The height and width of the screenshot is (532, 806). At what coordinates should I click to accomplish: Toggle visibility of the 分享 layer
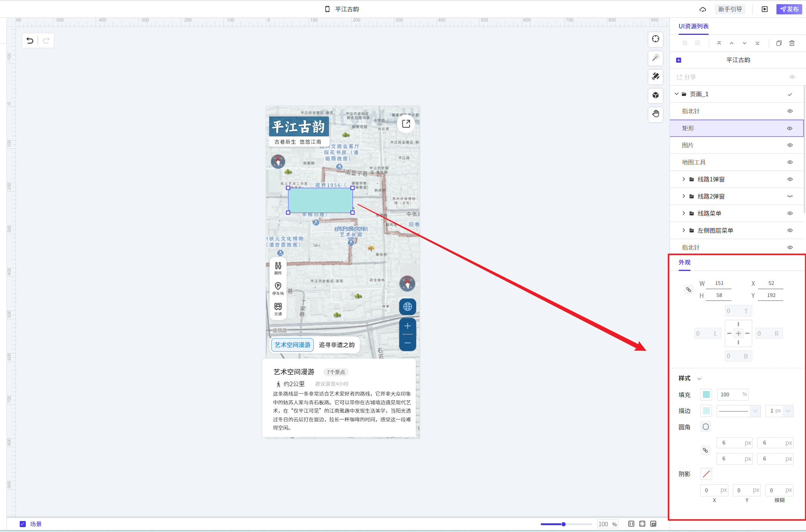[x=792, y=77]
